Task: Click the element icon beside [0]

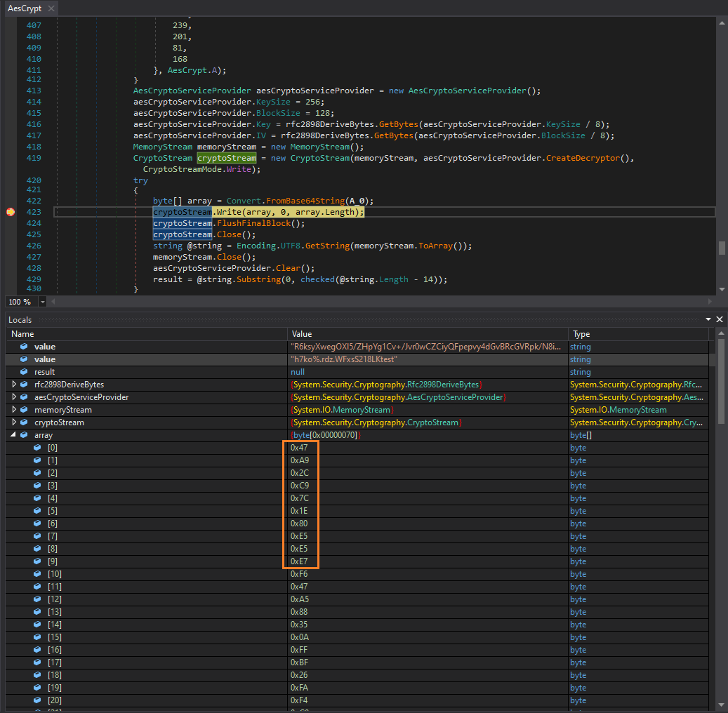Action: [x=38, y=448]
